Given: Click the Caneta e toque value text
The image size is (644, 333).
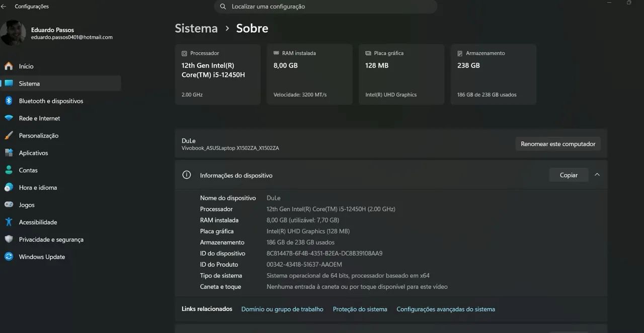Looking at the screenshot, I should coord(357,287).
